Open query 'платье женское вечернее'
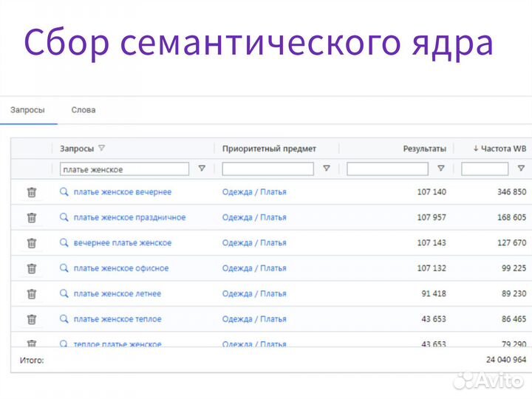Image resolution: width=532 pixels, height=399 pixels. [123, 192]
